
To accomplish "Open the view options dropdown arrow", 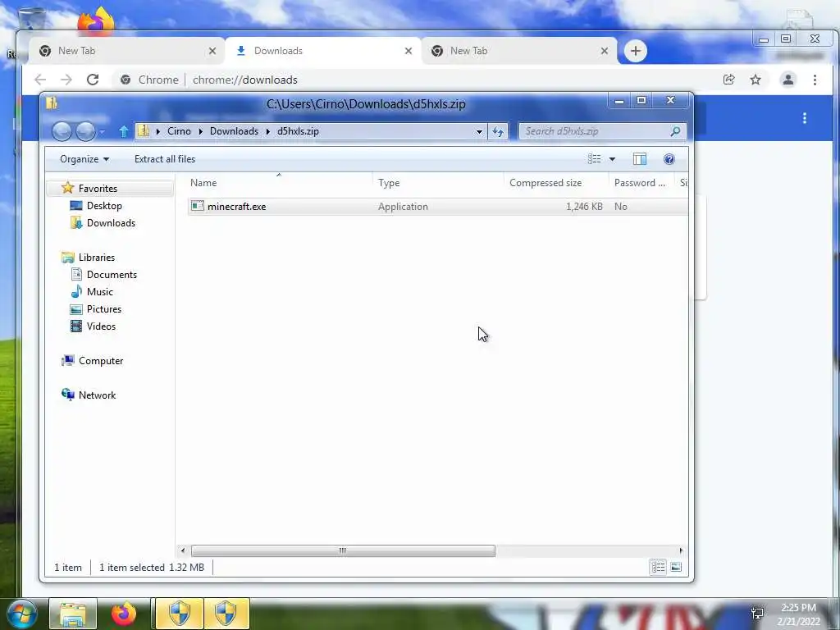I will coord(612,159).
